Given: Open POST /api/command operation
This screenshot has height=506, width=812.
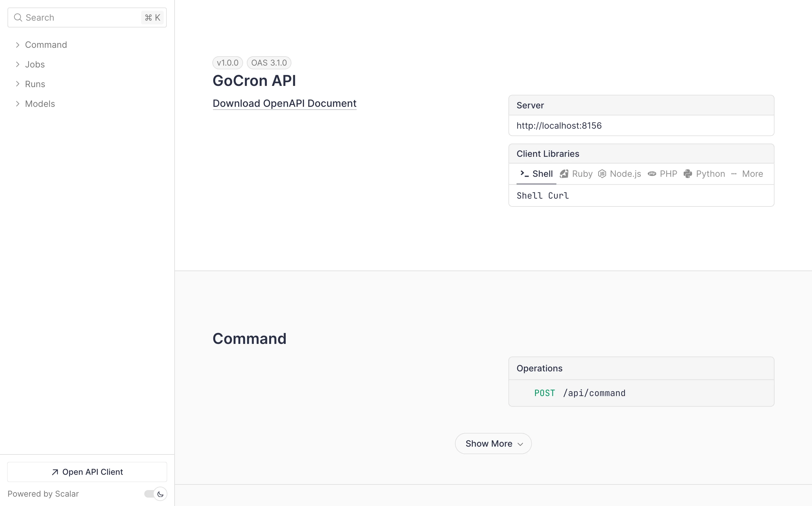Looking at the screenshot, I should 580,393.
